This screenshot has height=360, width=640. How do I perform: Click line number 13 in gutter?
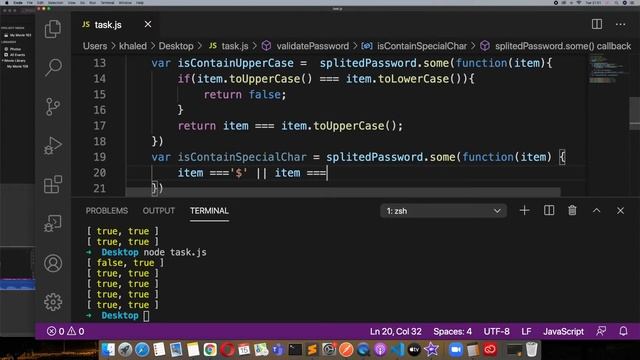(x=100, y=63)
